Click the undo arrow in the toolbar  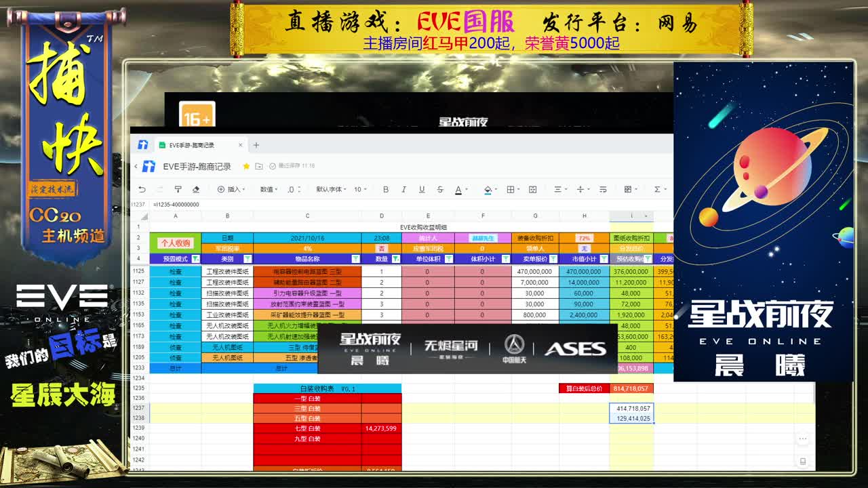tap(142, 190)
